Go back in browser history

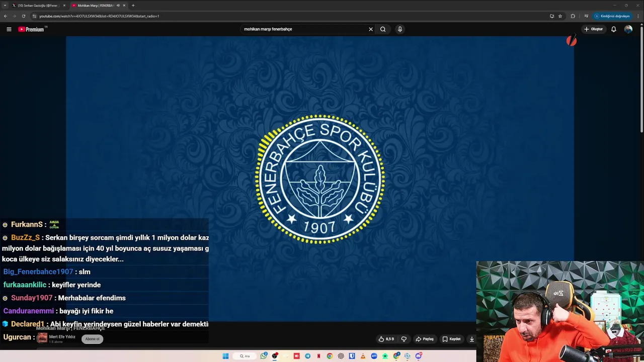[6, 16]
